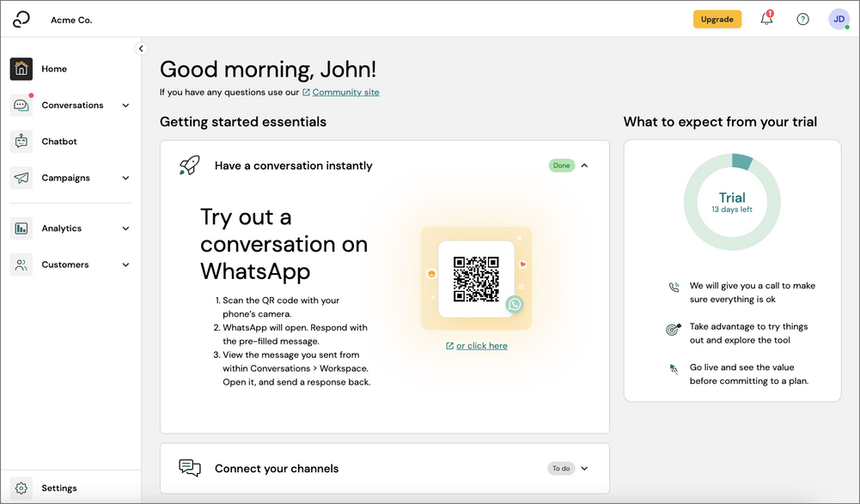The height and width of the screenshot is (504, 860).
Task: Open the Customers dropdown chevron
Action: pos(125,264)
